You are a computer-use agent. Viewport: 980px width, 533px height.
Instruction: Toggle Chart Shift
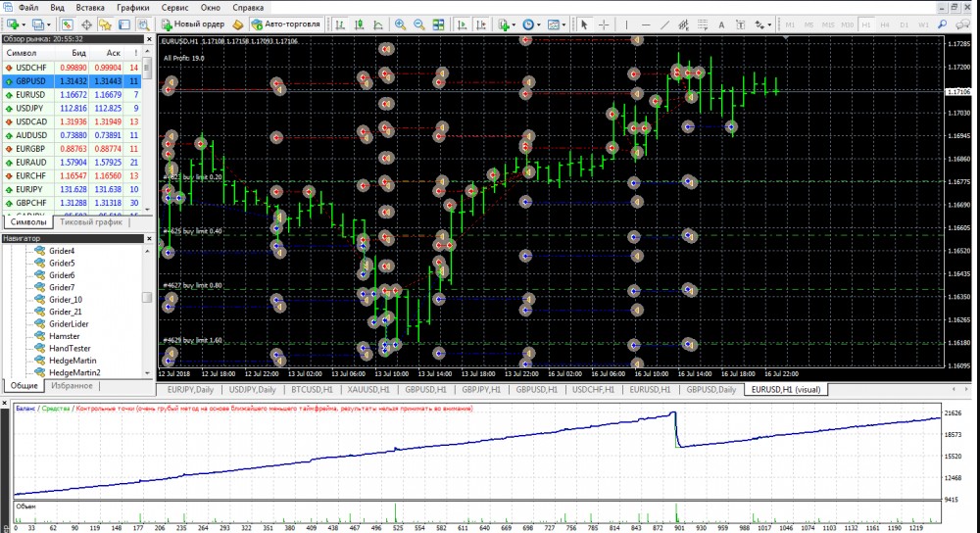click(480, 24)
